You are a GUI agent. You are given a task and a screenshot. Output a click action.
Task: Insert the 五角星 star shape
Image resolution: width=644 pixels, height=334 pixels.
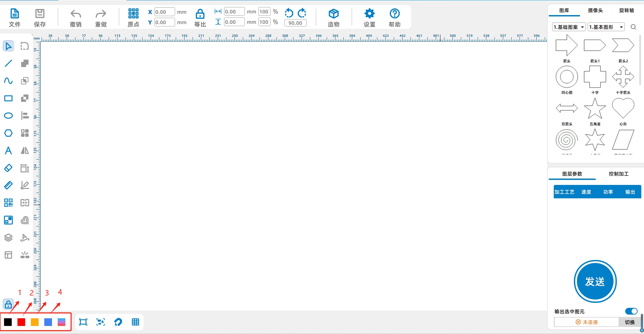pos(595,108)
